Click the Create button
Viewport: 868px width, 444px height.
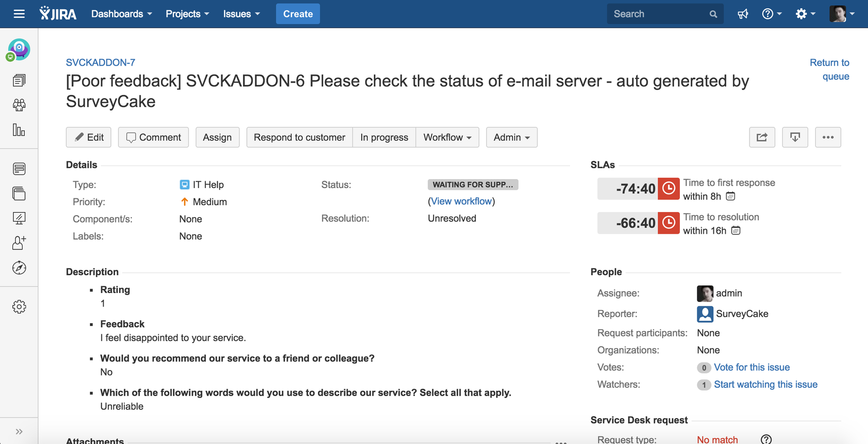[x=298, y=14]
